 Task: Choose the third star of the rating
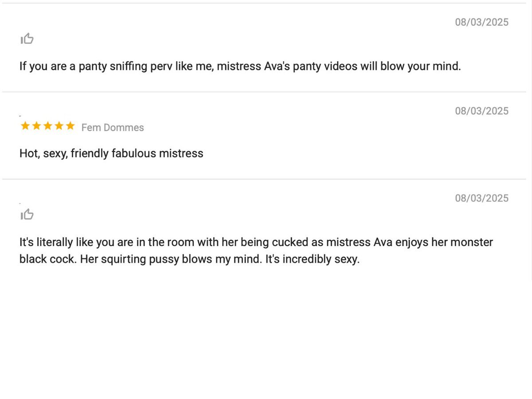47,126
